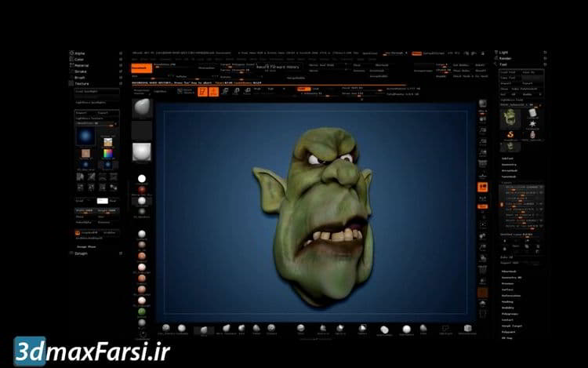588x368 pixels.
Task: Open the NanoMesh subpalette
Action: click(509, 177)
